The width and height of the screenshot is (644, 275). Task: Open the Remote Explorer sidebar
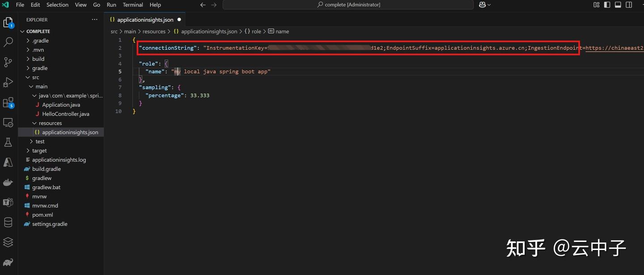coord(8,122)
